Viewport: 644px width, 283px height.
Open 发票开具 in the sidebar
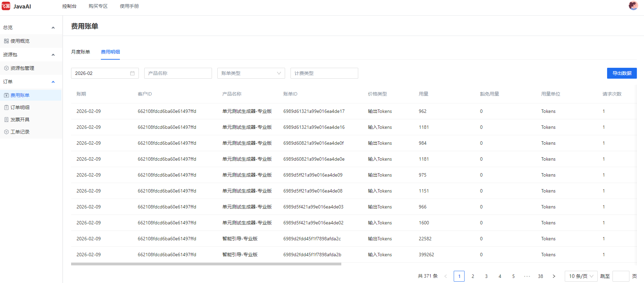pos(20,120)
